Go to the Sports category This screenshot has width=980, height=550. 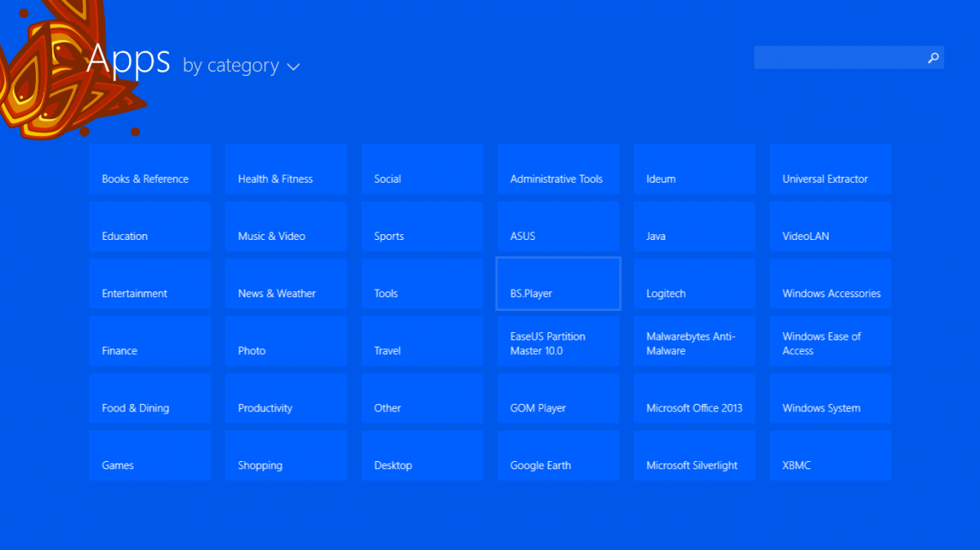tap(422, 226)
